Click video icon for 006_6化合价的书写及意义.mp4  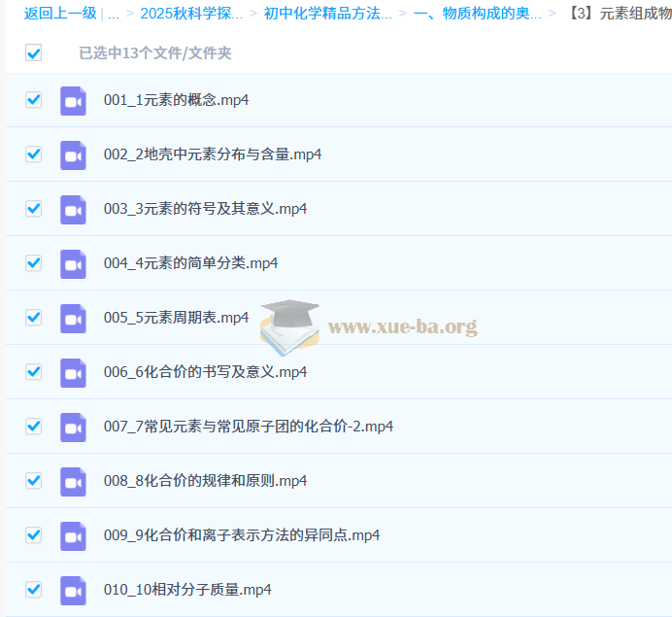click(x=73, y=372)
